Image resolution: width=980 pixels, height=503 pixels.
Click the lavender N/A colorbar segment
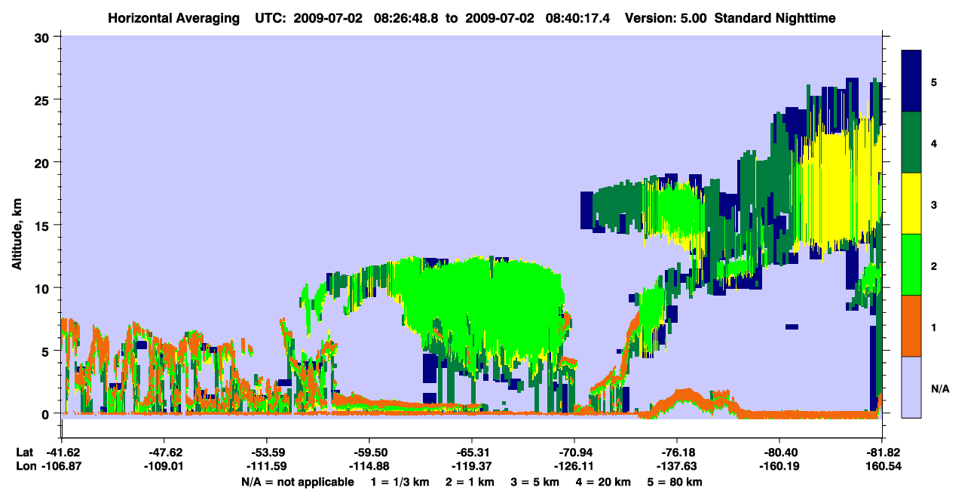(911, 387)
